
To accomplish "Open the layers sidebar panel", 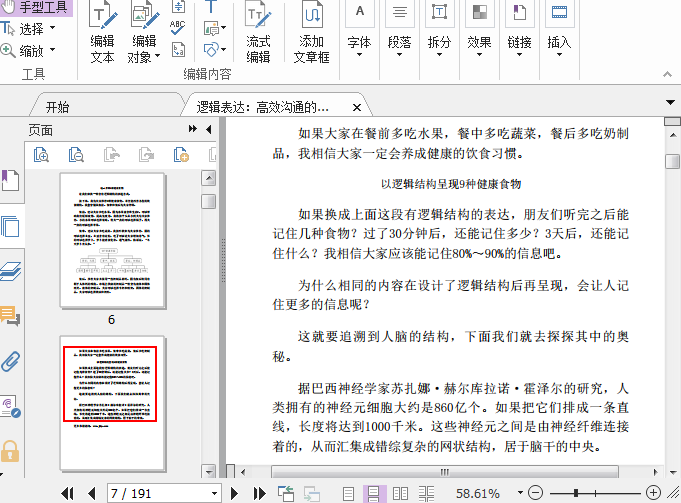I will point(10,271).
